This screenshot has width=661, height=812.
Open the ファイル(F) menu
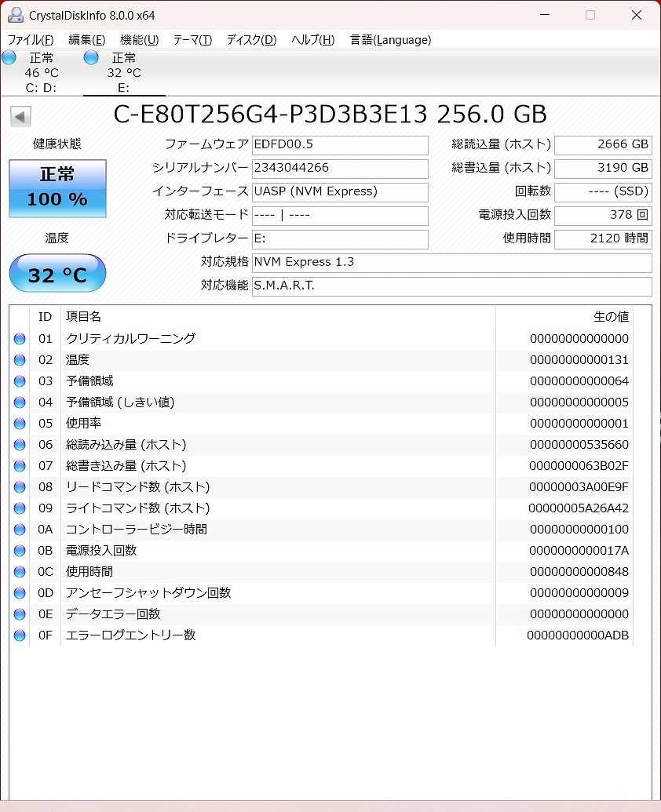click(31, 40)
